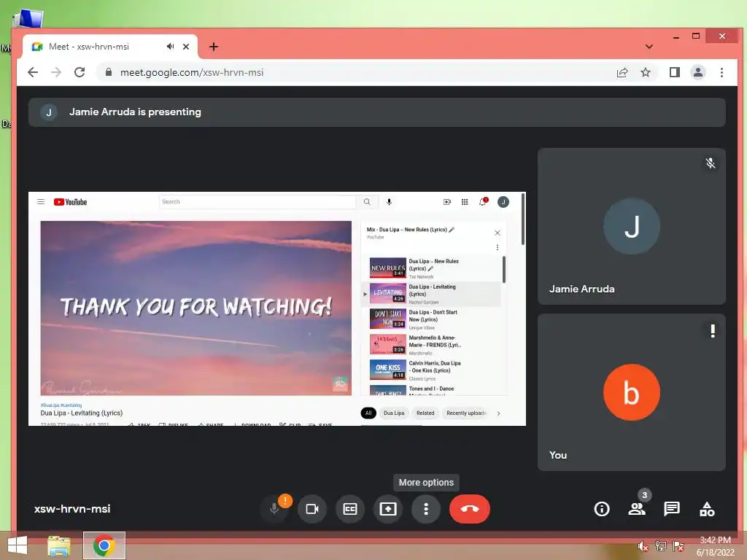Open the chat with everyone icon
Screen dimensions: 747x560
[x=672, y=508]
